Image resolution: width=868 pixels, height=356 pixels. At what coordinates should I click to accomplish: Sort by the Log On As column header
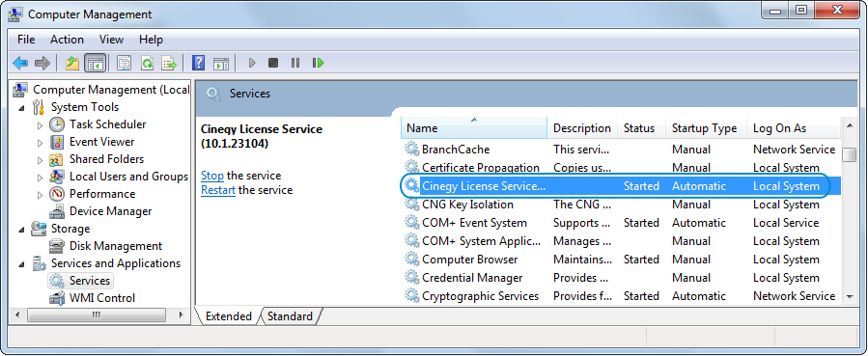pyautogui.click(x=794, y=127)
